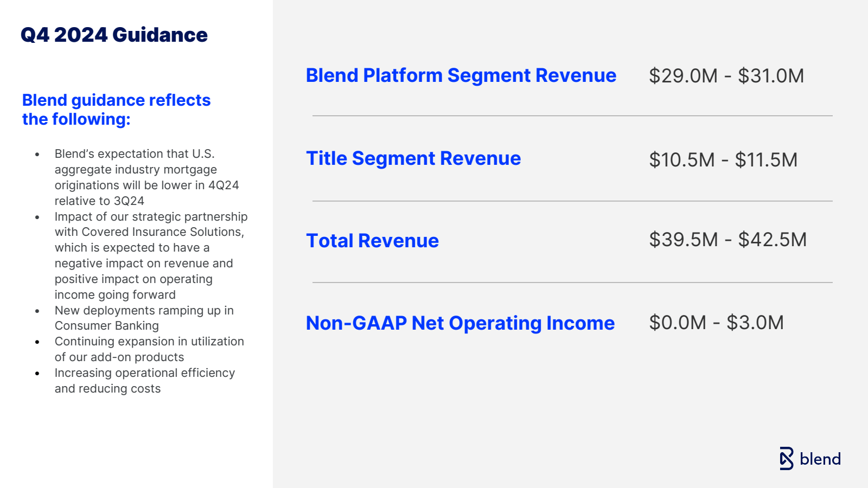Select the $0.0M - $3.0M value
This screenshot has width=868, height=488.
pyautogui.click(x=716, y=323)
